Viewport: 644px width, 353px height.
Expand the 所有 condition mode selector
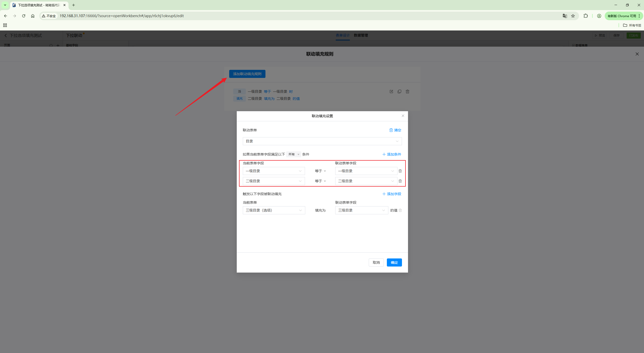click(x=294, y=154)
